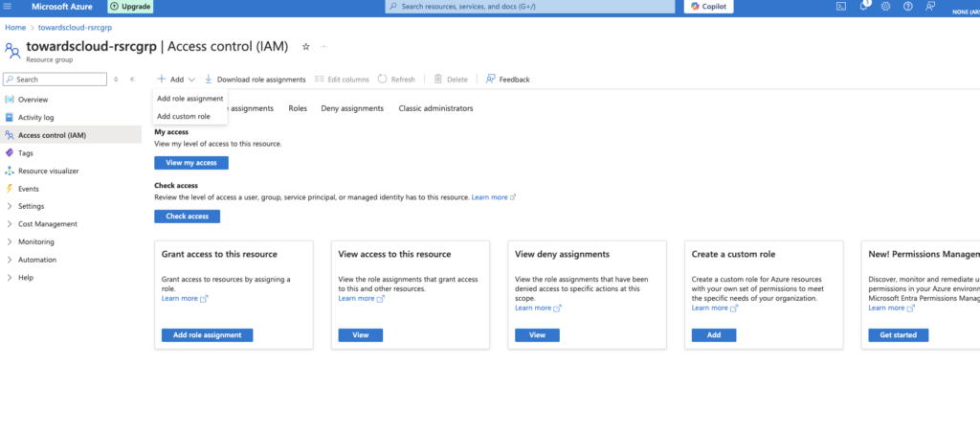Viewport: 980px width, 434px height.
Task: Open Cloud Shell from top bar
Action: 841,7
